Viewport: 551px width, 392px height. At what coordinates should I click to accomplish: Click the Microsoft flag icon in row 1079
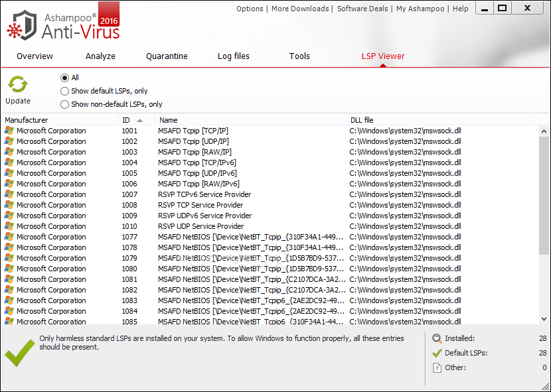pos(9,258)
